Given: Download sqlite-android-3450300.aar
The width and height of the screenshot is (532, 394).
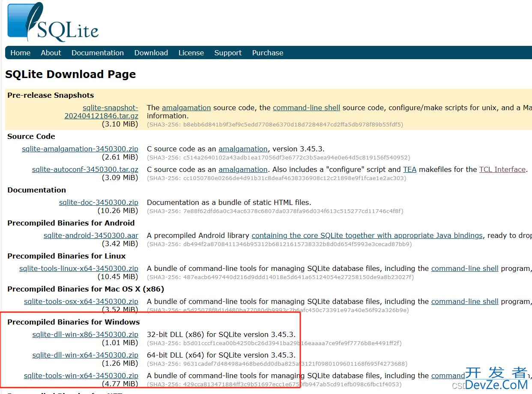Looking at the screenshot, I should point(91,235).
